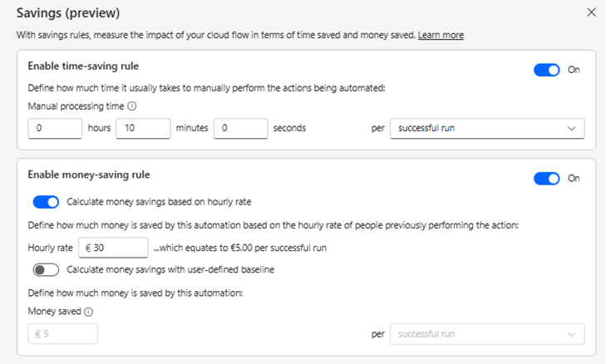Image resolution: width=605 pixels, height=364 pixels.
Task: Close the Savings (preview) panel
Action: click(590, 12)
